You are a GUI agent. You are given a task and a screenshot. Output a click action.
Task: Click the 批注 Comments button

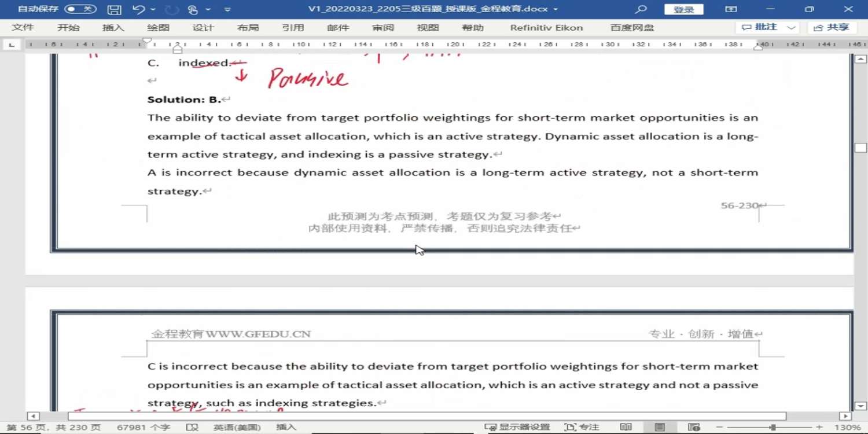[760, 28]
